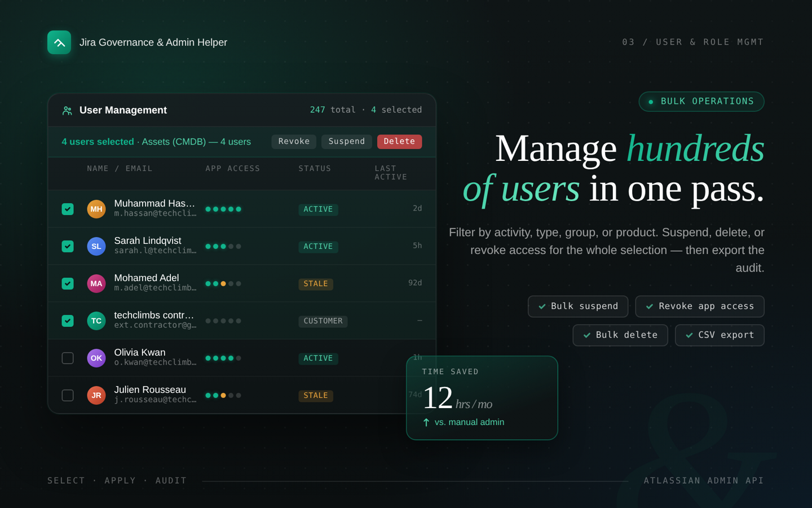Click Mohamed Adel's MA avatar

click(96, 283)
